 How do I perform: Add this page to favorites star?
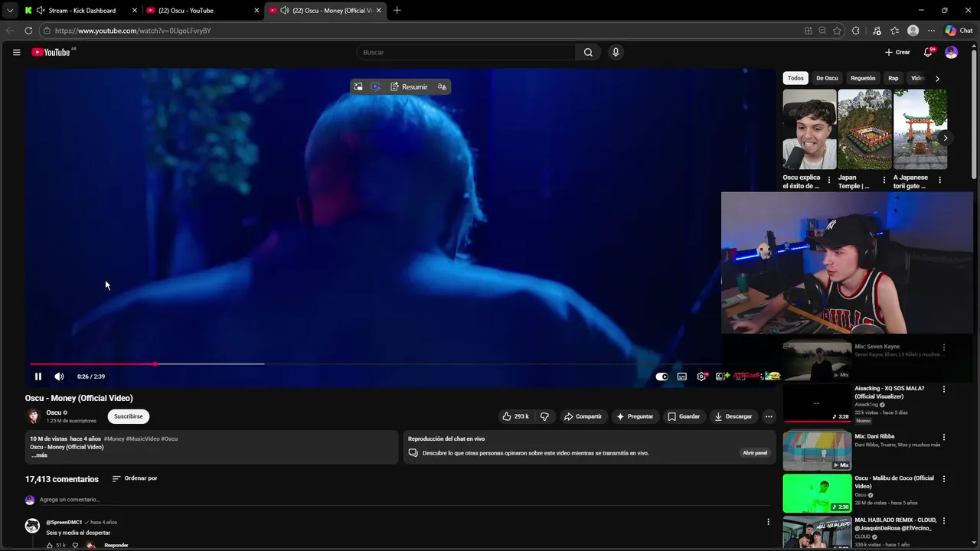tap(837, 31)
